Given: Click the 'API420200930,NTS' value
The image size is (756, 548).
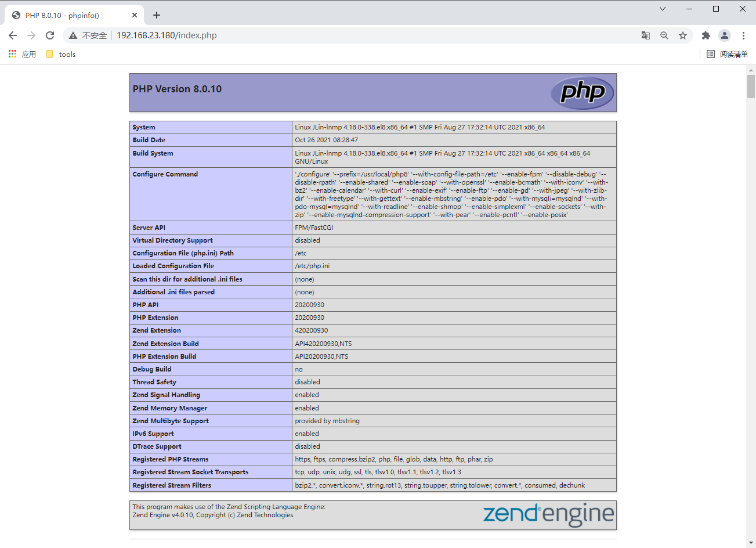Looking at the screenshot, I should pyautogui.click(x=323, y=344).
